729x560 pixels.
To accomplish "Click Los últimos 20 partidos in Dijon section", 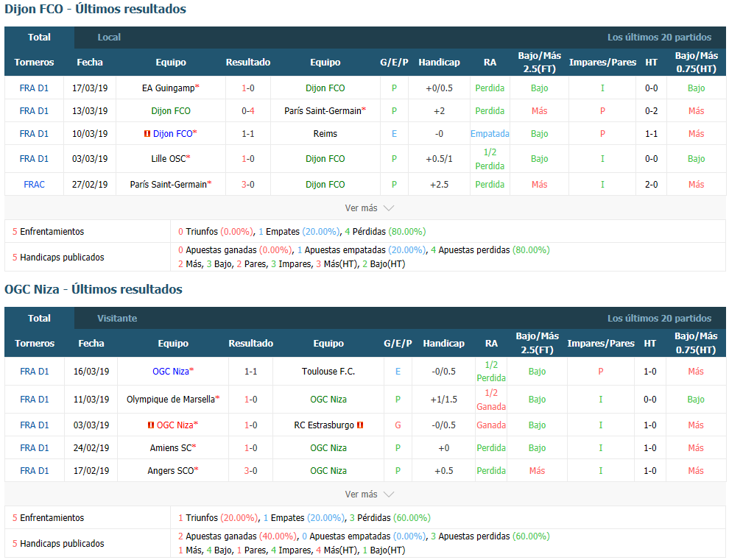I will pos(659,38).
